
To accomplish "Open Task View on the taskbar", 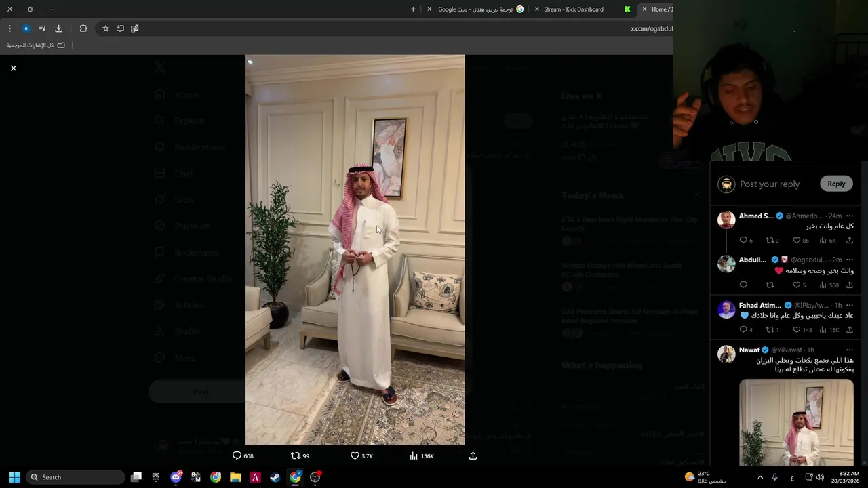I will point(136,477).
